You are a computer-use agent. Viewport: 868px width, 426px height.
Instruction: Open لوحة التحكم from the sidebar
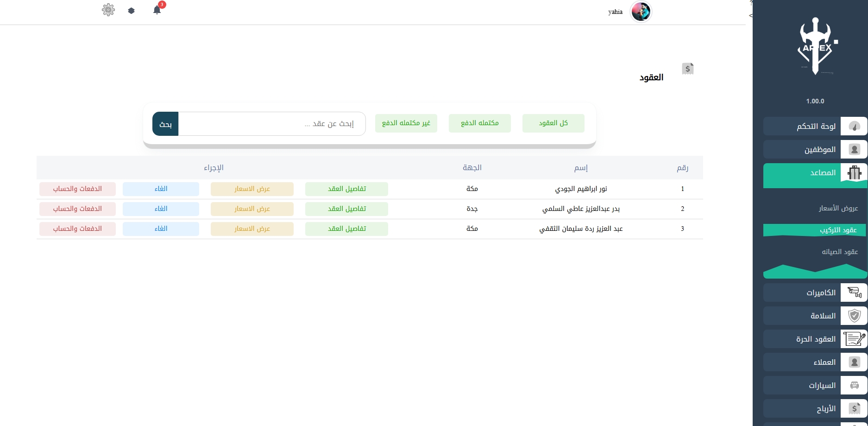(815, 126)
